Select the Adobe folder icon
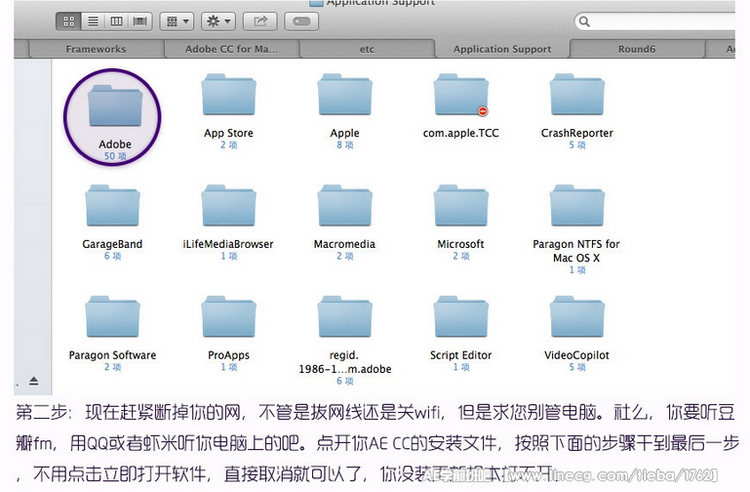Screen dimensions: 750x492 [115, 106]
